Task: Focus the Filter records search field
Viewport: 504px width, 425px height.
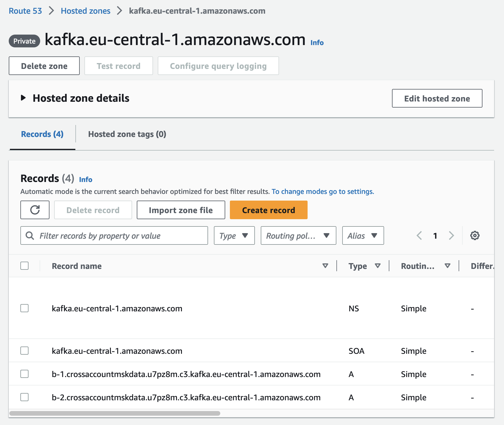Action: tap(119, 235)
